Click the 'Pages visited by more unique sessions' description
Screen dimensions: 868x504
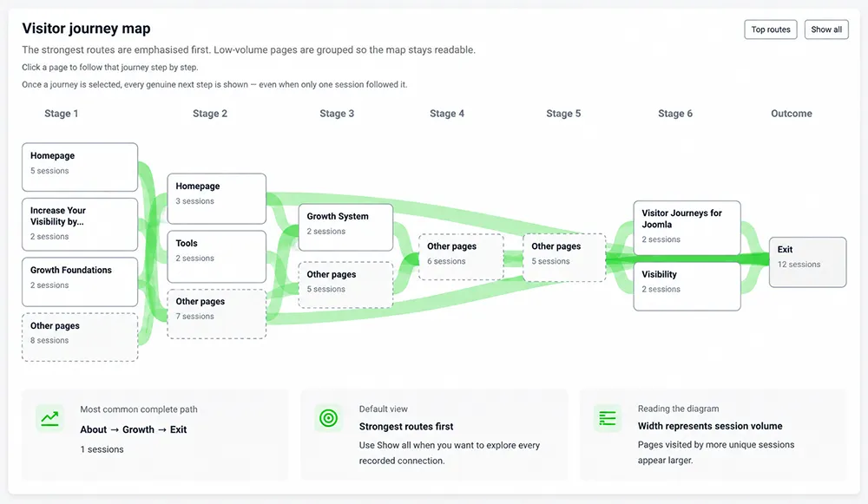pyautogui.click(x=716, y=452)
